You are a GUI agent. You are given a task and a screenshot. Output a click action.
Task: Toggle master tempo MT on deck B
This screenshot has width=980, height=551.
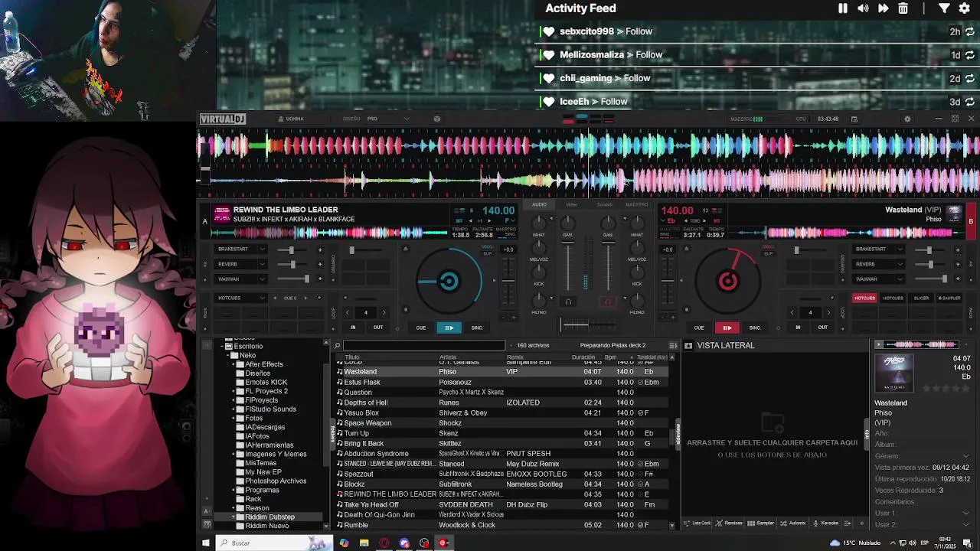(717, 220)
